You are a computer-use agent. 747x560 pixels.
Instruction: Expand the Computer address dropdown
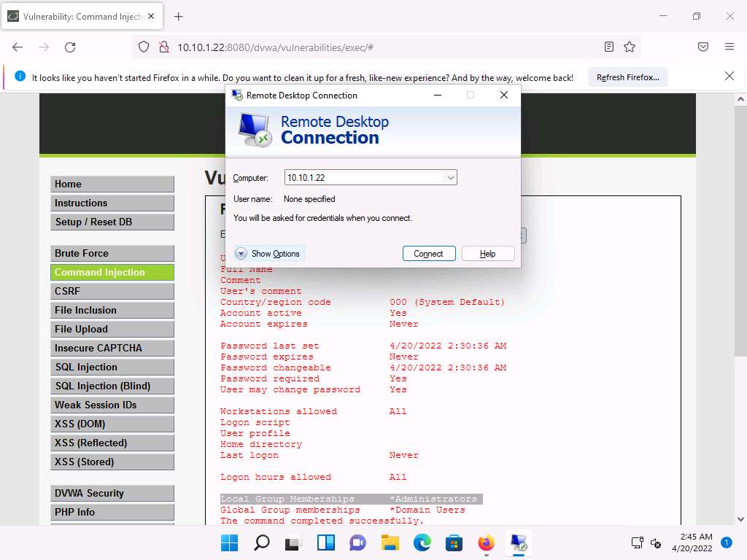tap(450, 178)
